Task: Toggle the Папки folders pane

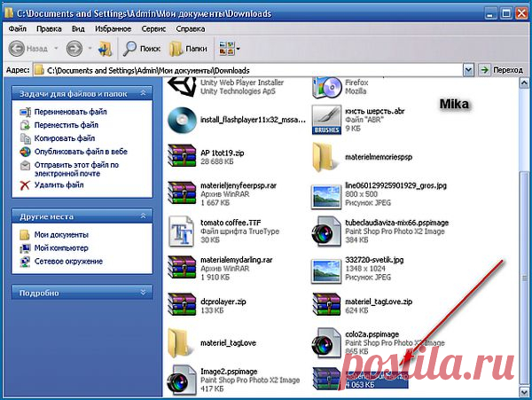Action: (x=189, y=48)
